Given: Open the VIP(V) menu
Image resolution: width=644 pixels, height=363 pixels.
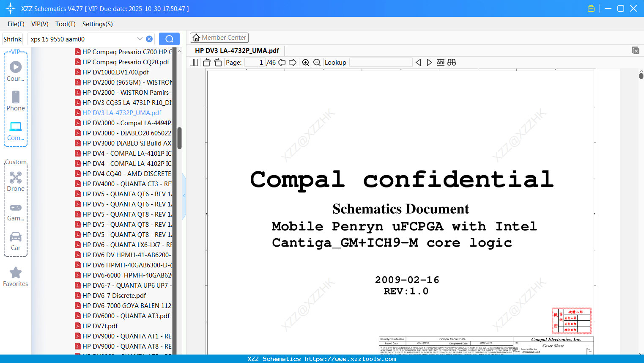Looking at the screenshot, I should point(40,24).
